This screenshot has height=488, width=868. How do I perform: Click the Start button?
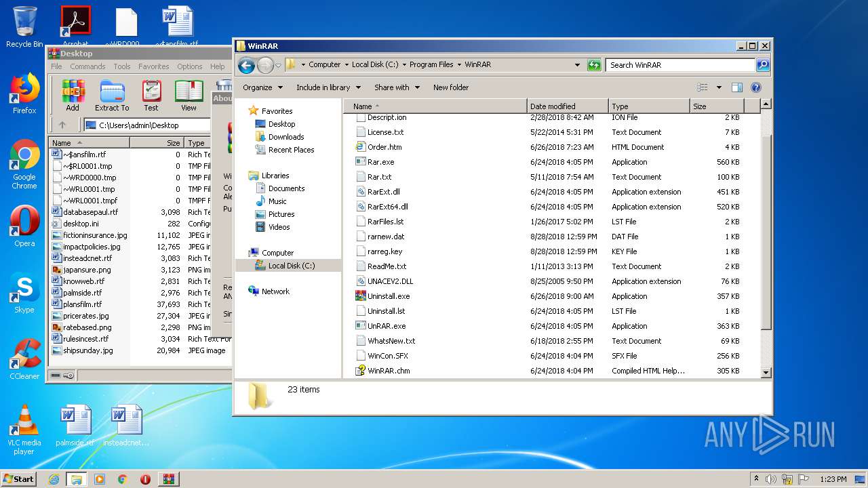tap(19, 479)
